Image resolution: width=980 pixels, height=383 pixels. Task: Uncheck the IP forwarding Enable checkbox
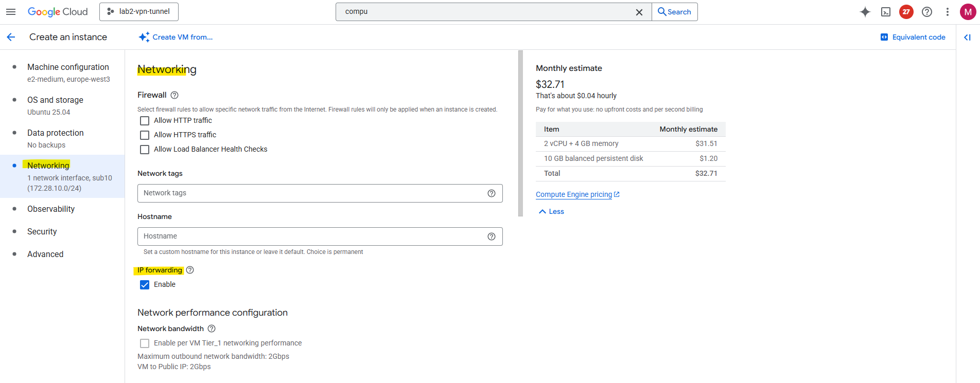(x=145, y=285)
